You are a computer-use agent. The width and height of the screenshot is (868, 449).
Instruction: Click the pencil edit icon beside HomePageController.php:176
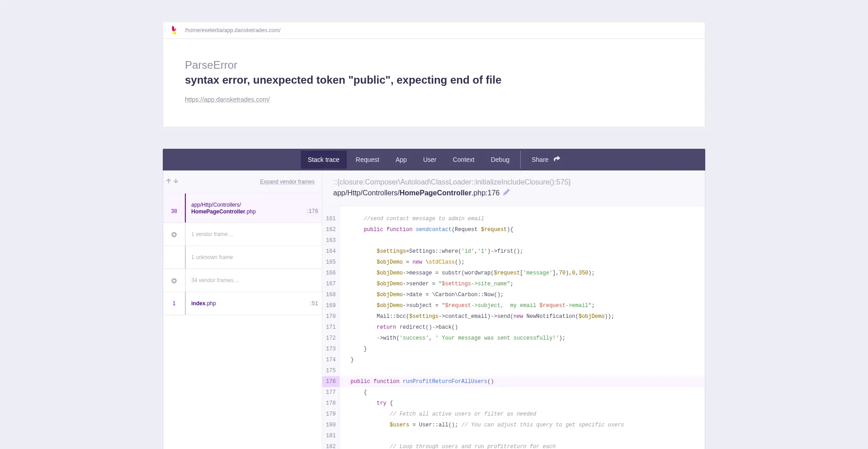point(506,193)
